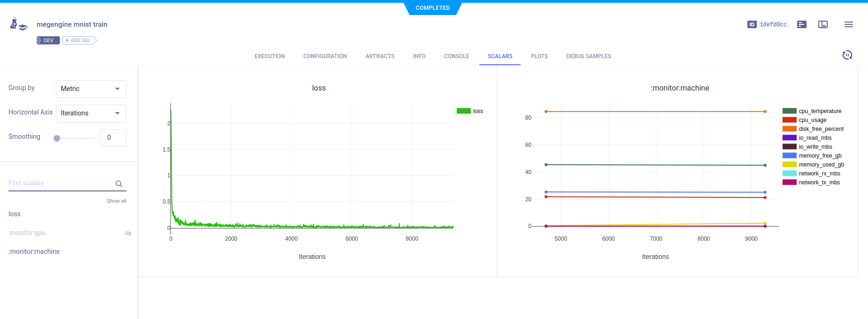This screenshot has height=319, width=868.
Task: Click the DEV tag label
Action: pyautogui.click(x=48, y=40)
